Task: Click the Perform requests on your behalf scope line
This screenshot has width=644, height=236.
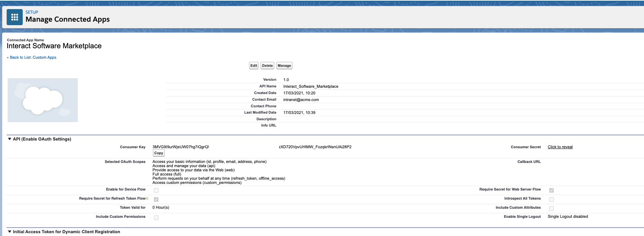Action: (219, 178)
